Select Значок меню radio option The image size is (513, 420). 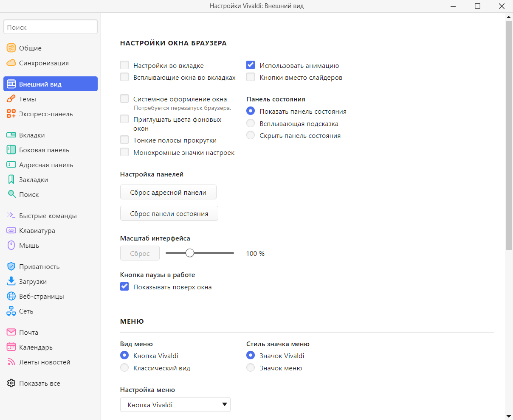click(x=251, y=368)
